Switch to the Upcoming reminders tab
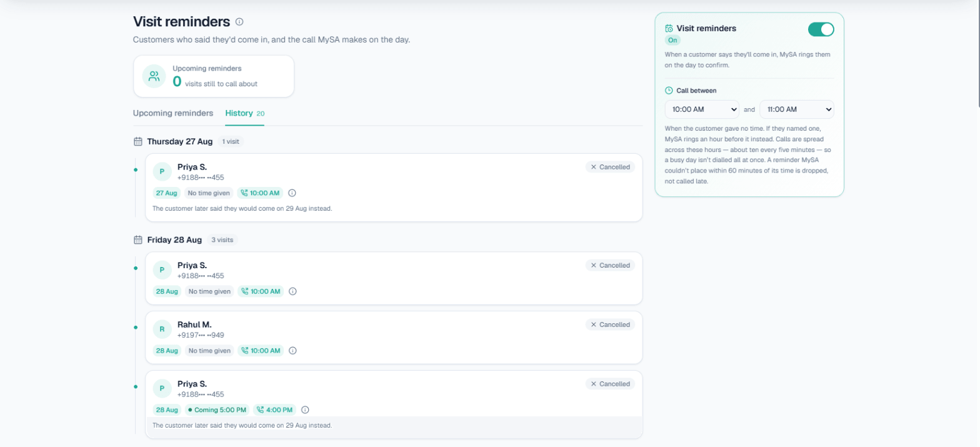980x447 pixels. [173, 113]
